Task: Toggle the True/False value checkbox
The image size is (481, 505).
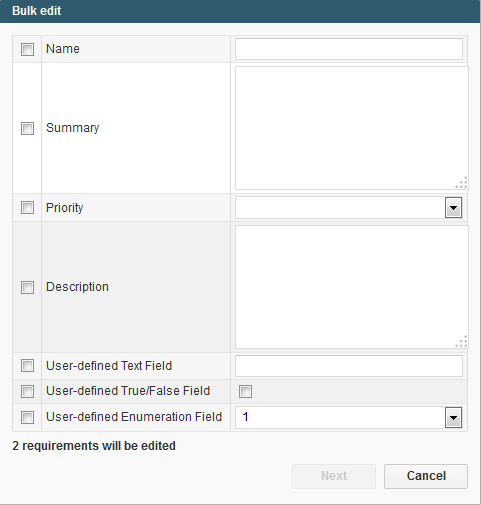Action: (245, 391)
